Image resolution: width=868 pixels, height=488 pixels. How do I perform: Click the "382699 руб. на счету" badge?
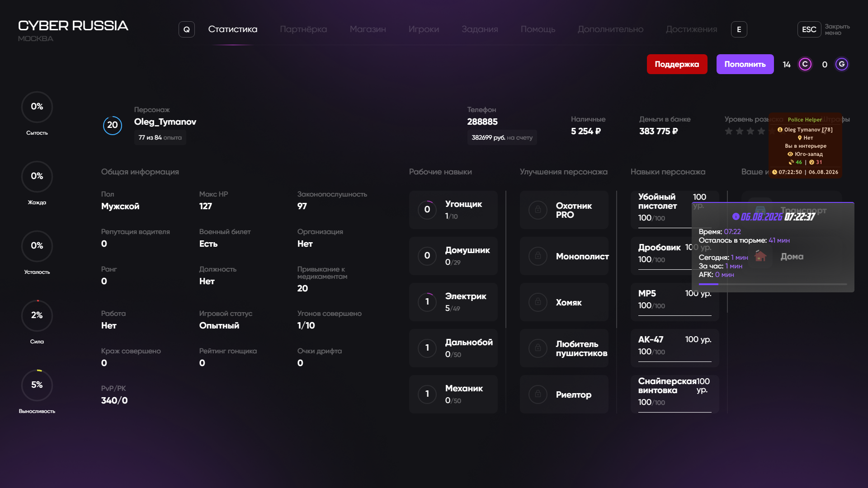502,137
